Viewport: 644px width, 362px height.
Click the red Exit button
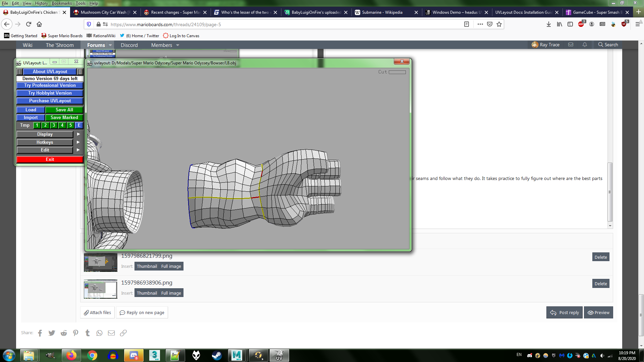(x=50, y=160)
